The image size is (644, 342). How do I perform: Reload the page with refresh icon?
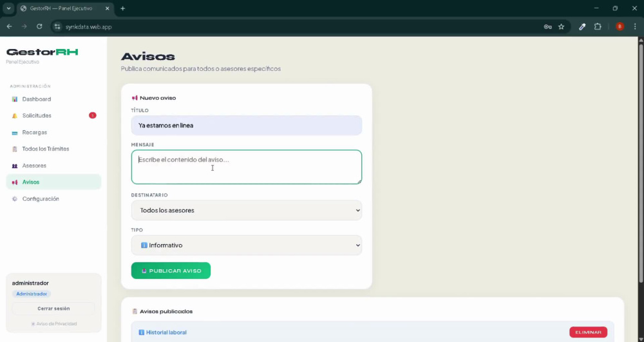39,26
